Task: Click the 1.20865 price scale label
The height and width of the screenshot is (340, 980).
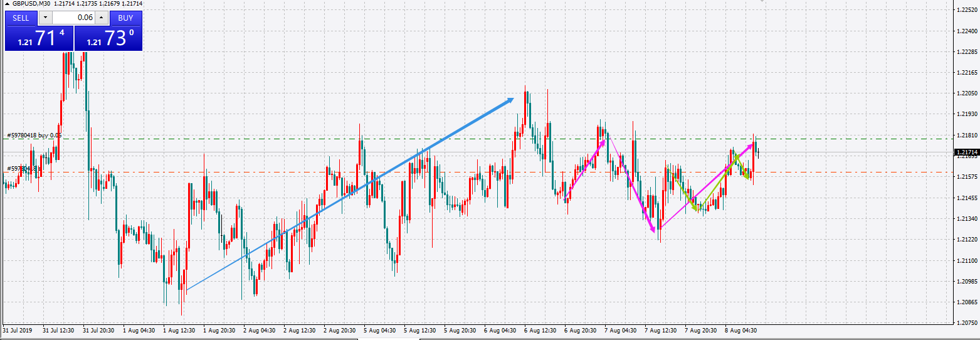Action: click(968, 302)
